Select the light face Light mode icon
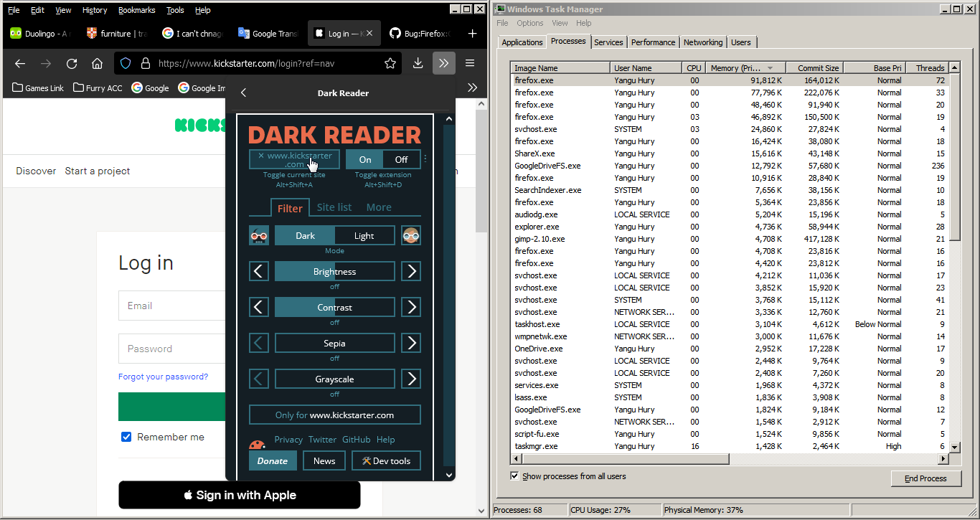980x520 pixels. [x=410, y=235]
